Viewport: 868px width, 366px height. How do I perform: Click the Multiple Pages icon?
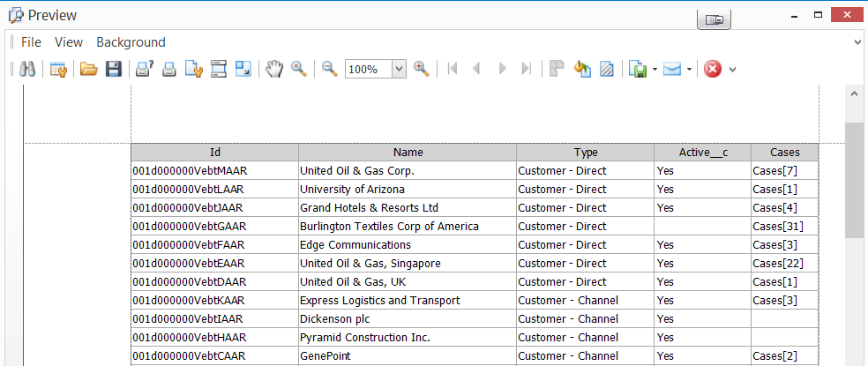pyautogui.click(x=557, y=69)
